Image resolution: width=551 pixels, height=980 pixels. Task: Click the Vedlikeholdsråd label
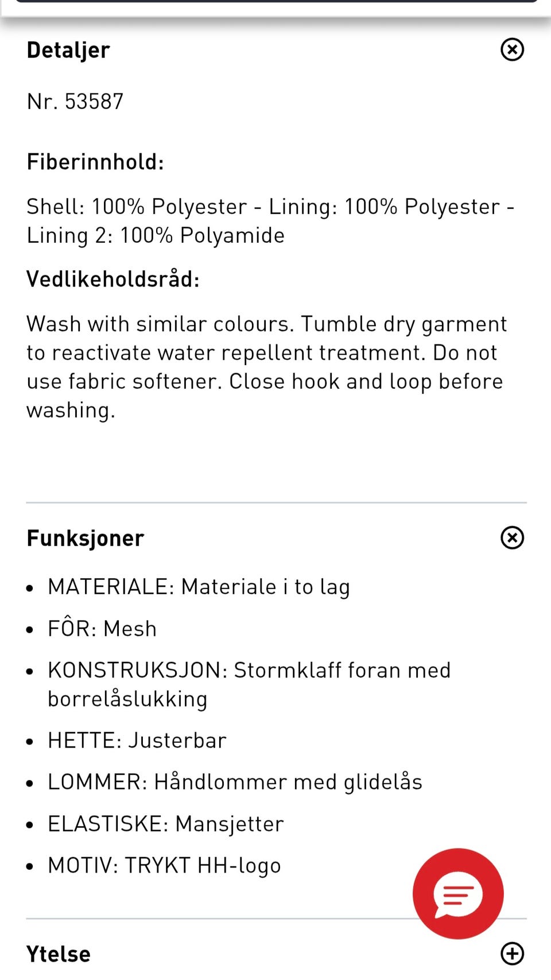(x=113, y=279)
